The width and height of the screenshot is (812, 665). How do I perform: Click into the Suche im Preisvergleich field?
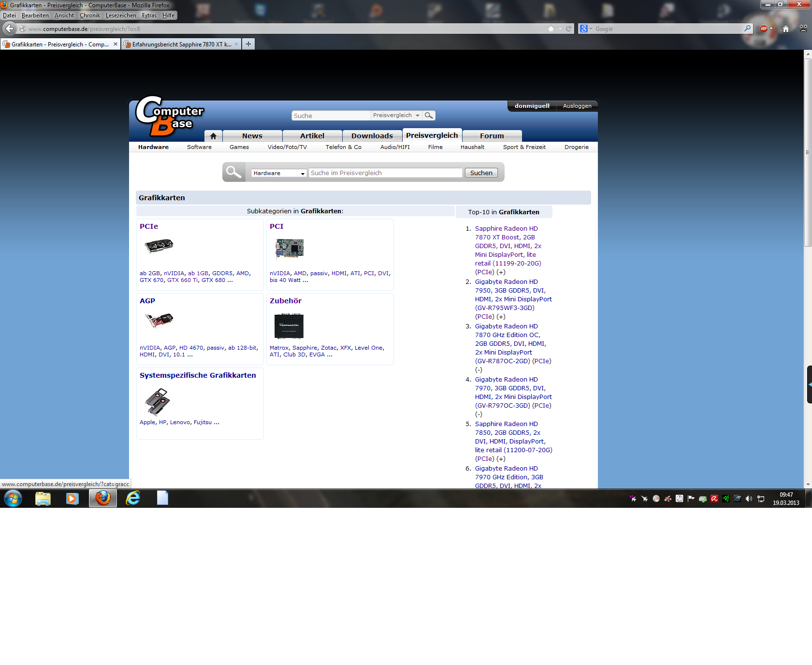point(386,173)
